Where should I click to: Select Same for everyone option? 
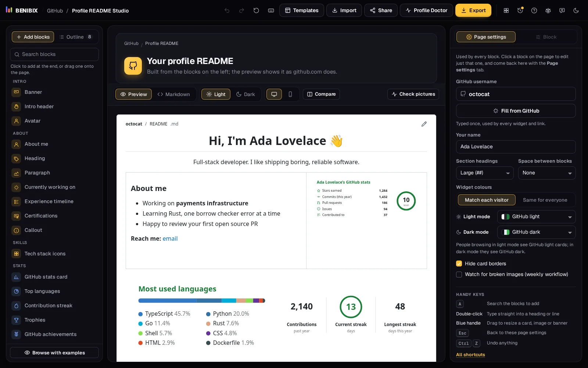tap(545, 200)
